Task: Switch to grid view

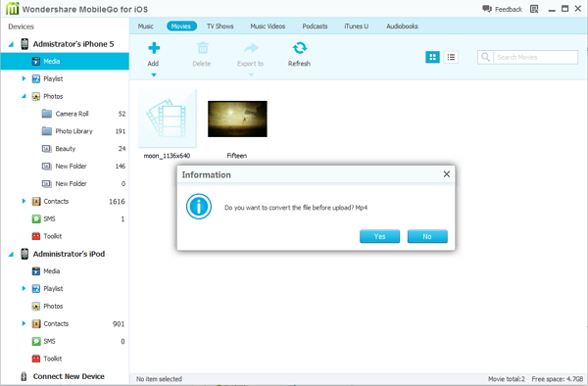Action: pos(432,57)
